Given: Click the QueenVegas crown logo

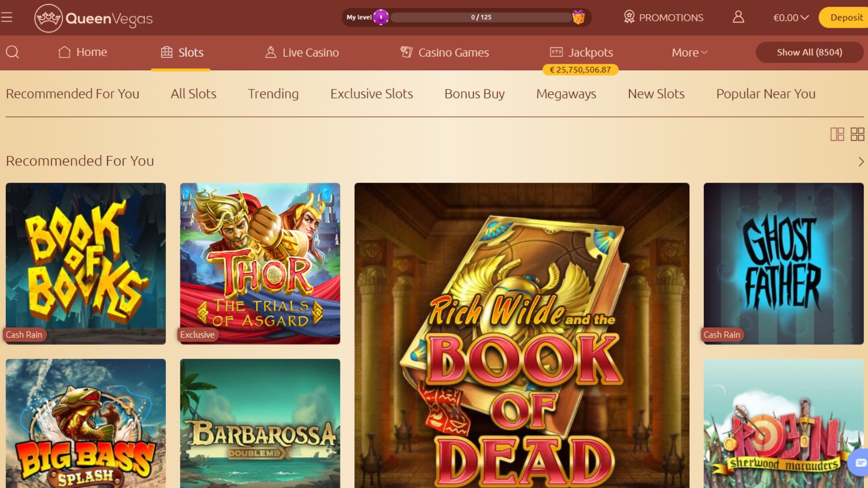Looking at the screenshot, I should [x=94, y=18].
